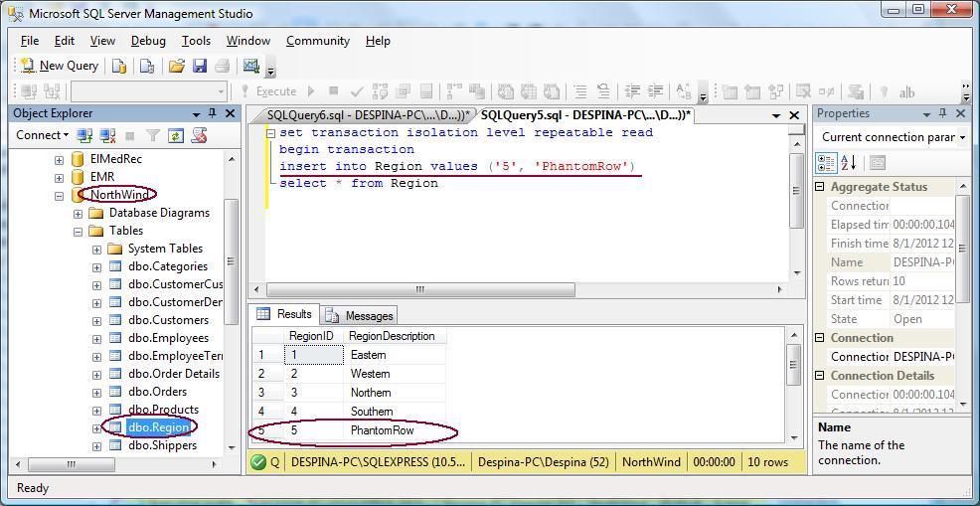Open the Connect dropdown in Object Explorer

(42, 135)
